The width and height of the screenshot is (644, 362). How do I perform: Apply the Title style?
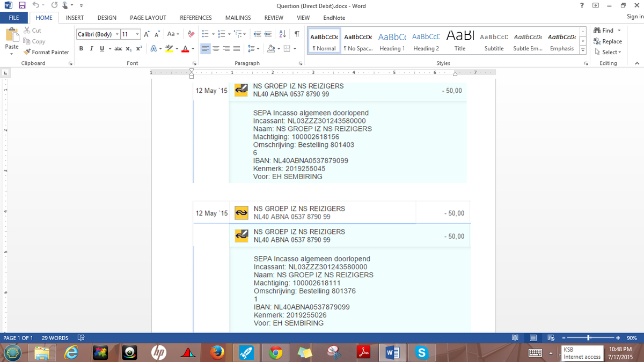460,41
